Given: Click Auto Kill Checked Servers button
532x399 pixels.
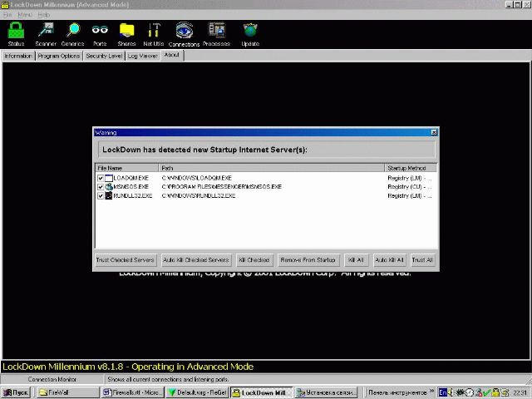Looking at the screenshot, I should [x=196, y=260].
